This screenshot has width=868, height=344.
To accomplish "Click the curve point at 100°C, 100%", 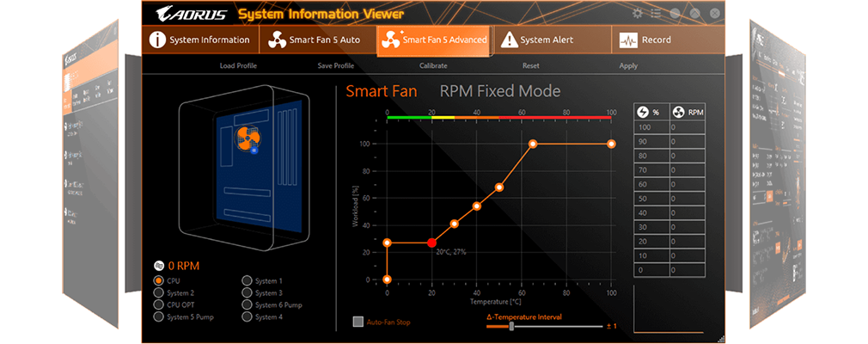I will point(611,144).
